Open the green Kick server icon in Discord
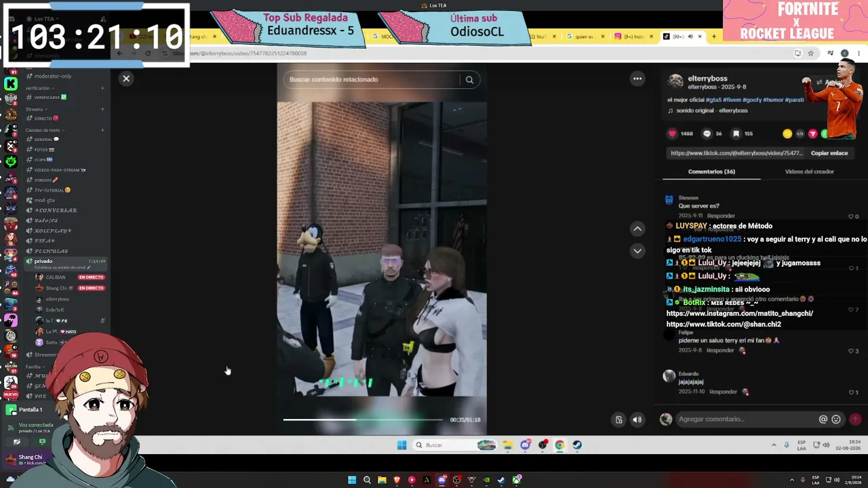Viewport: 868px width, 488px height. (x=11, y=83)
